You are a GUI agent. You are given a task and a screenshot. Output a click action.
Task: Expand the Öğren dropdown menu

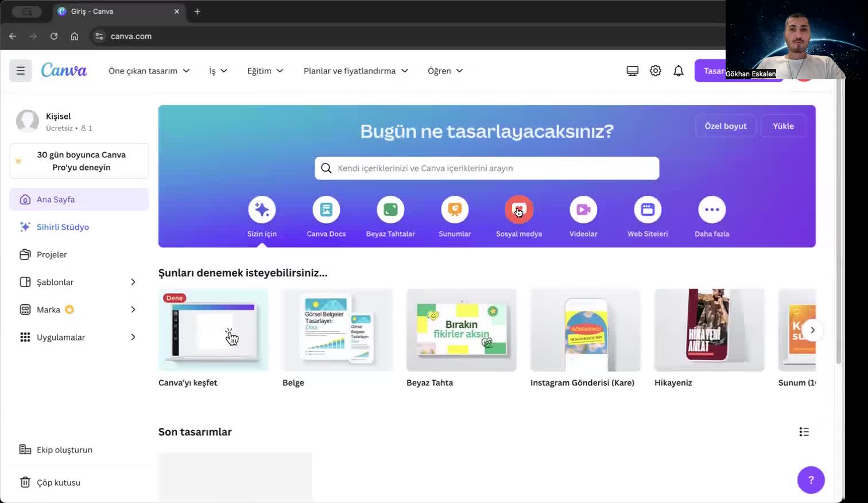tap(445, 71)
